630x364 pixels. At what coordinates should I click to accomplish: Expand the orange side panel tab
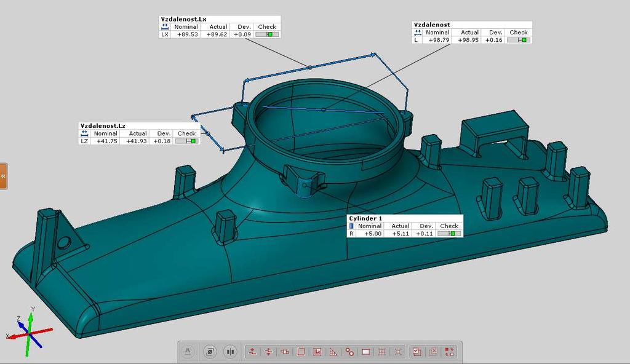tap(3, 176)
